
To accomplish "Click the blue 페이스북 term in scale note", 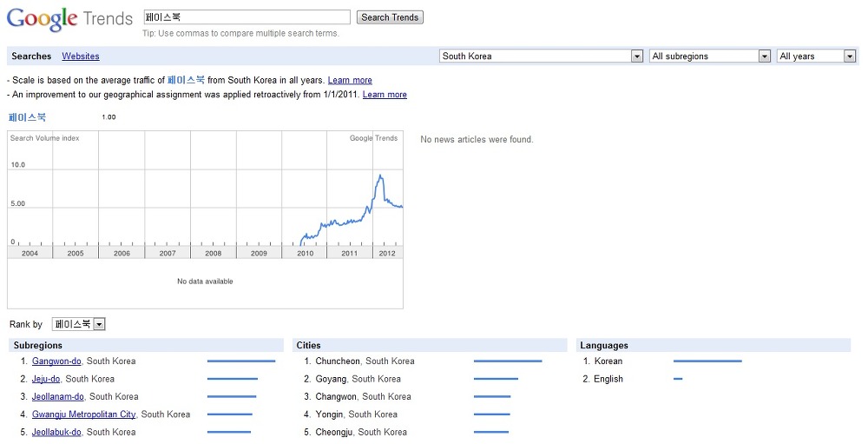I will 186,80.
